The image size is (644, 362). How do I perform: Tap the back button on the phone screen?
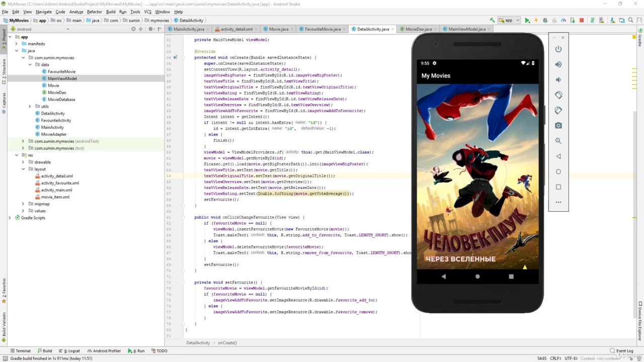[x=443, y=277]
